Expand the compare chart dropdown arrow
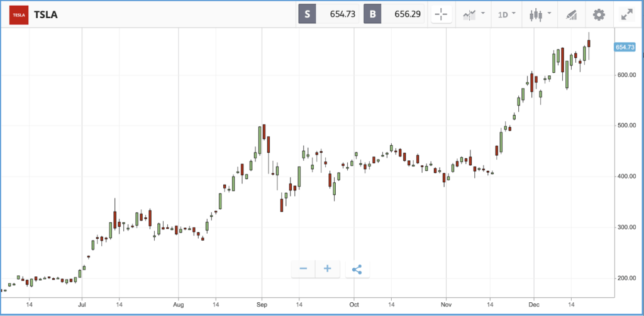Screen dimensions: 644x316 pyautogui.click(x=482, y=13)
